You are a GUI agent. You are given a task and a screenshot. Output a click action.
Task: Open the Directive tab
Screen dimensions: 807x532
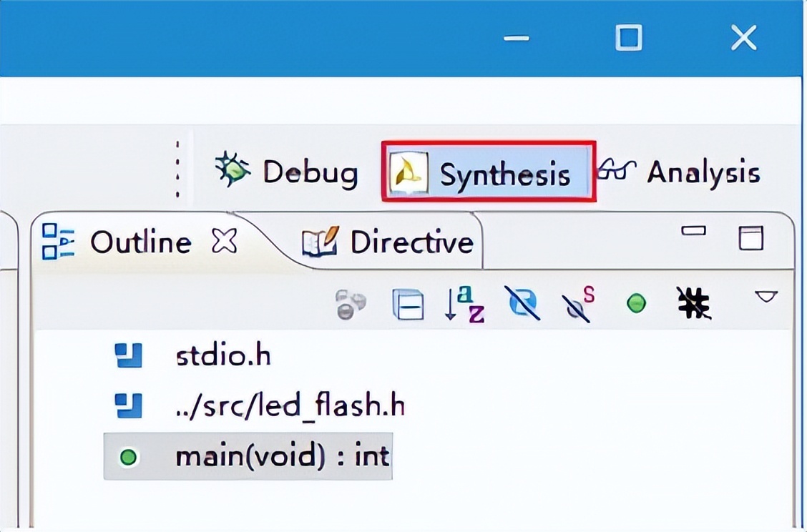387,242
